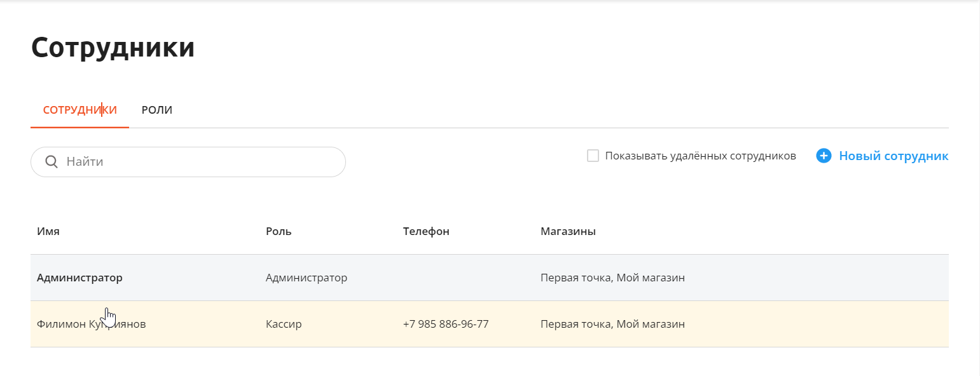The width and height of the screenshot is (980, 376).
Task: Click the magnifier icon in search field
Action: tap(52, 162)
